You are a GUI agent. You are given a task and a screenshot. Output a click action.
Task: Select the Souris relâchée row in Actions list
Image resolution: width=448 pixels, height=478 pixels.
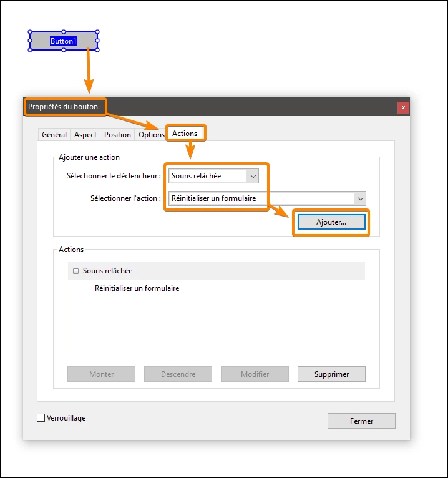pyautogui.click(x=217, y=271)
